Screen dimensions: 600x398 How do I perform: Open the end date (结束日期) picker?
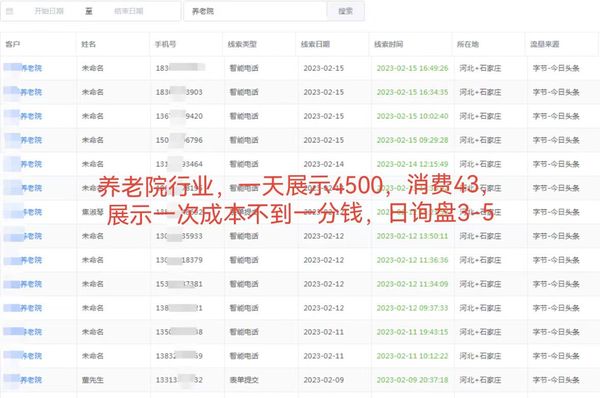pos(129,11)
